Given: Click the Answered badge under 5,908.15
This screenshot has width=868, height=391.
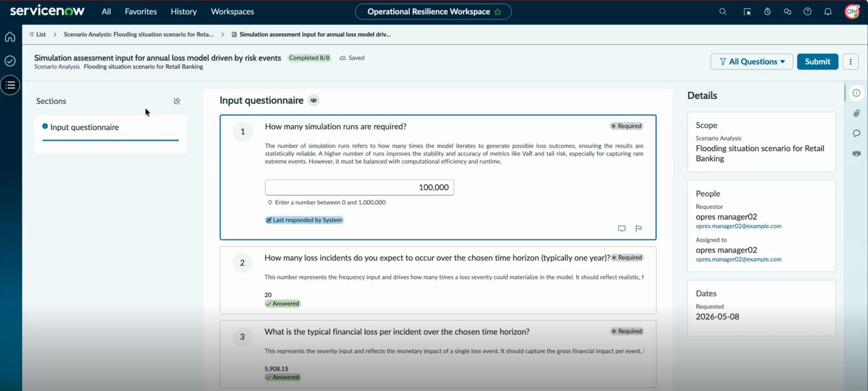Looking at the screenshot, I should click(x=283, y=377).
